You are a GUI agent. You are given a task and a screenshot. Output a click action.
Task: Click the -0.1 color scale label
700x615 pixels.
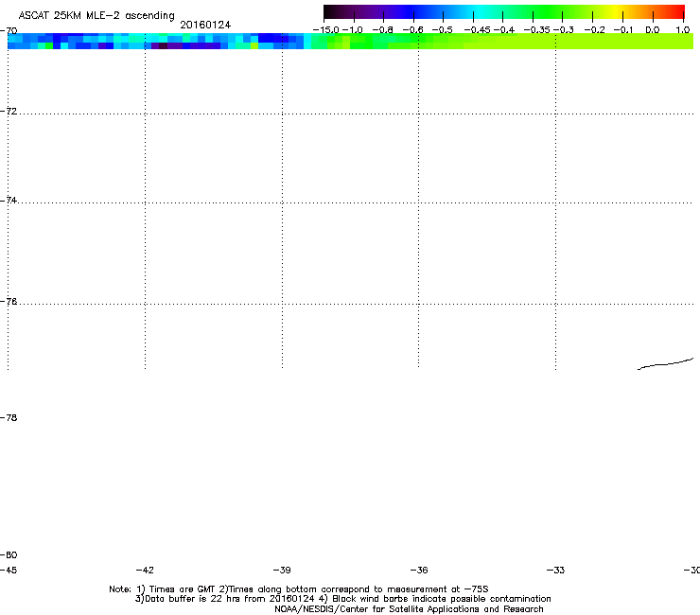tap(623, 30)
